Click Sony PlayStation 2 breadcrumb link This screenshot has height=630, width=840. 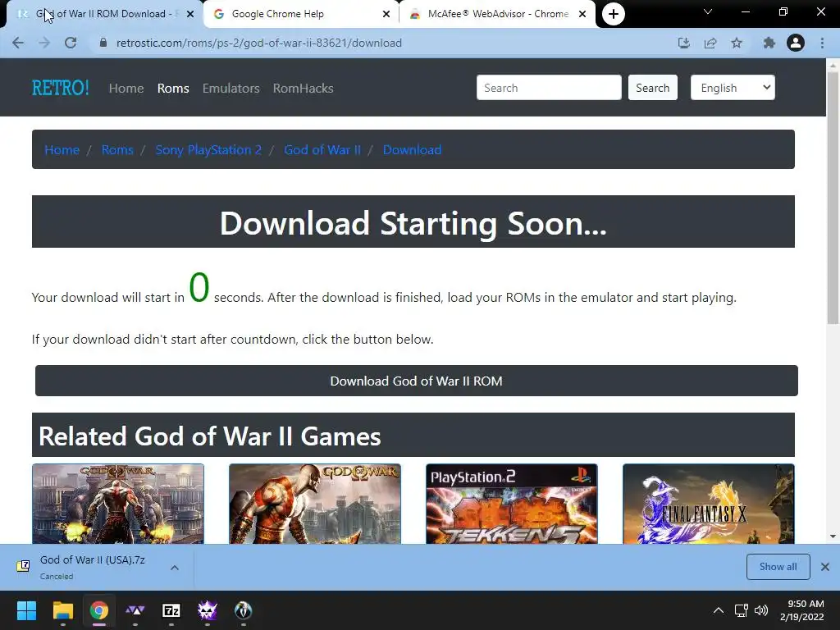coord(208,149)
